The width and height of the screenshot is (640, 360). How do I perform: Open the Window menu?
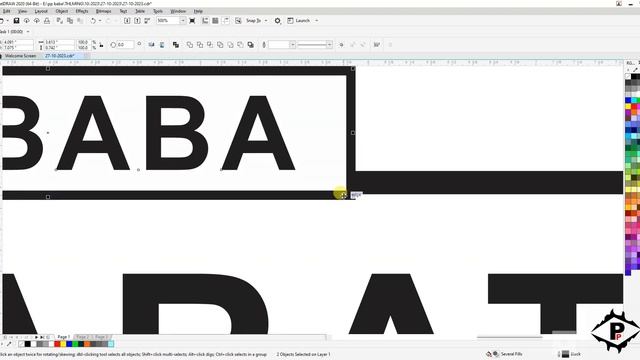178,11
